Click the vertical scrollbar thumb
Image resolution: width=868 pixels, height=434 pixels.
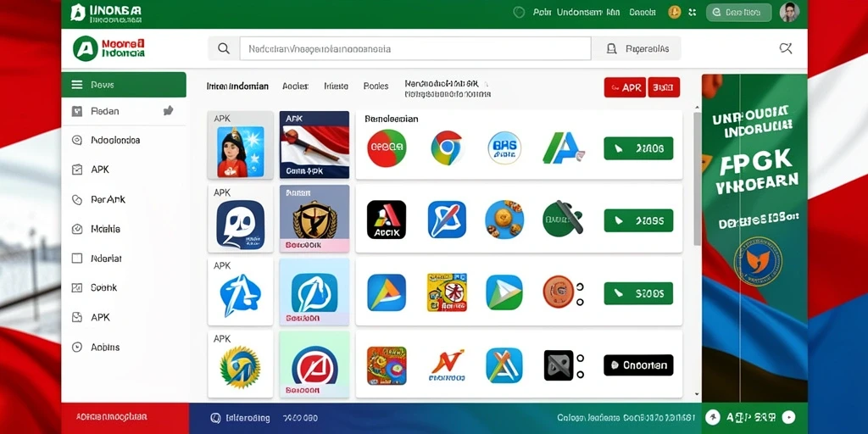698,178
